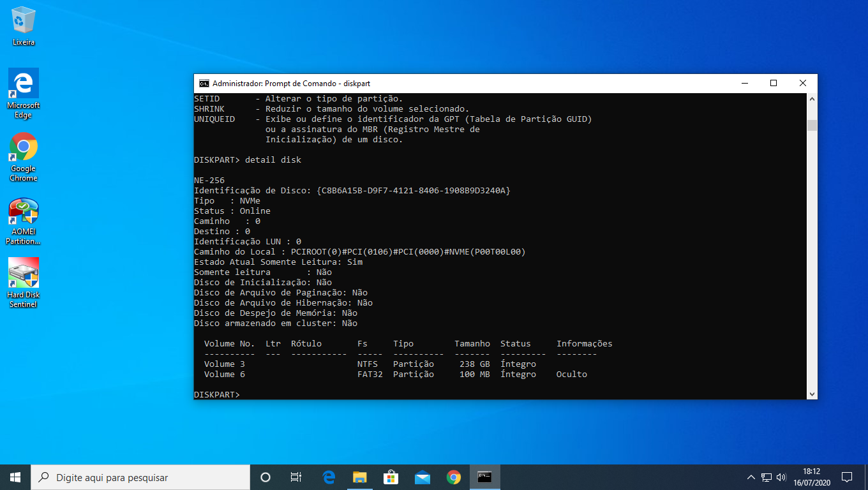Image resolution: width=868 pixels, height=490 pixels.
Task: Click 'Disco armazenado em cluster: Não'
Action: click(276, 323)
